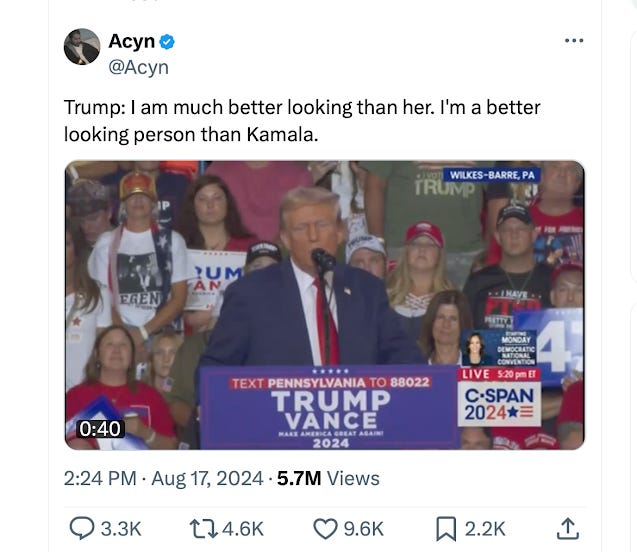
Task: Click the Acyn display name
Action: click(131, 41)
